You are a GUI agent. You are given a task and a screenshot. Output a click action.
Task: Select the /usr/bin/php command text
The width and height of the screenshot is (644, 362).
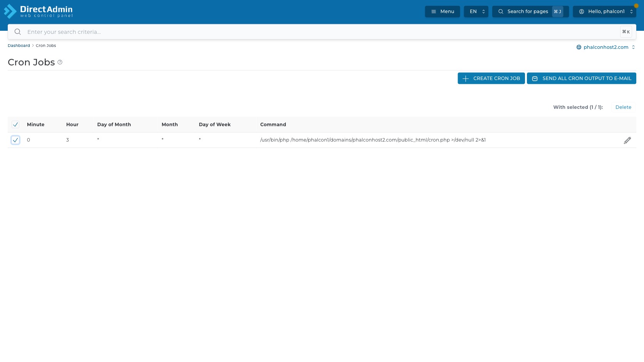[x=373, y=140]
